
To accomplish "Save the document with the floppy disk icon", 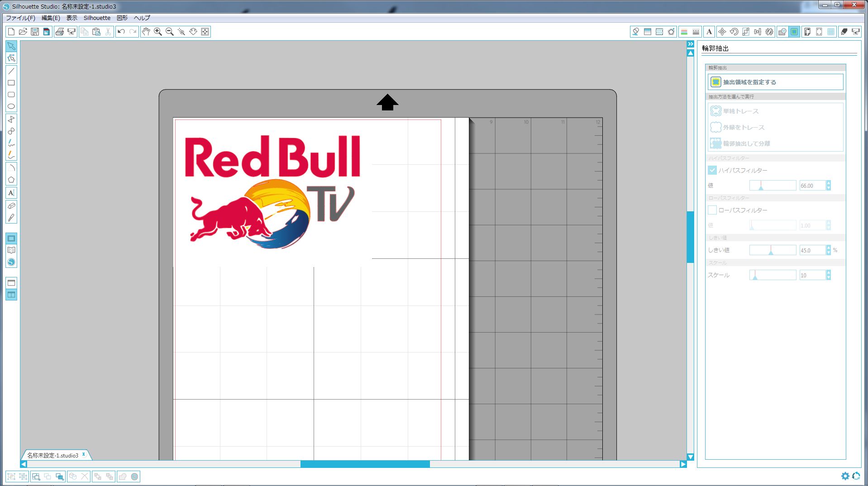I will (x=35, y=32).
